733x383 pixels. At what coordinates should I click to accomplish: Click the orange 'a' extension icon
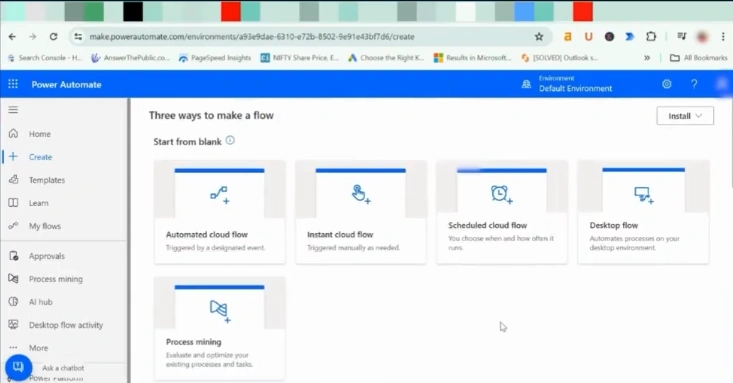pyautogui.click(x=568, y=36)
